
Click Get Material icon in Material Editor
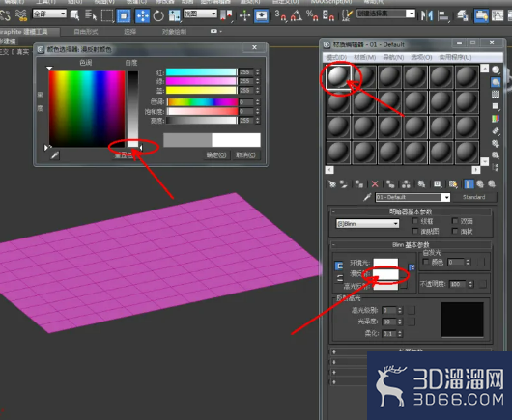coord(332,184)
